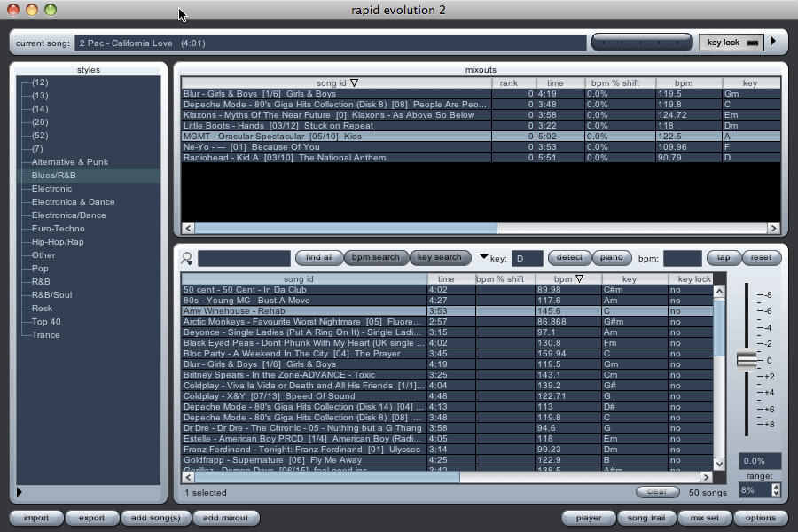Click the pitch shift vertical slider handle
This screenshot has height=532, width=798.
[x=747, y=358]
